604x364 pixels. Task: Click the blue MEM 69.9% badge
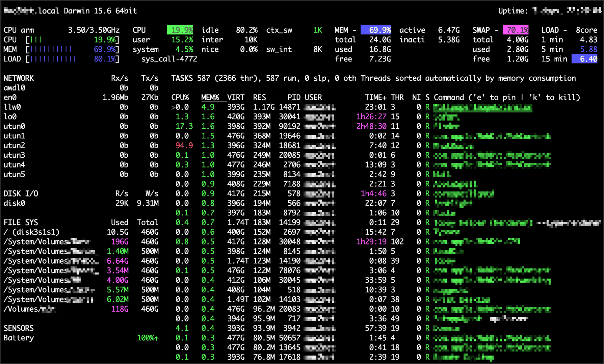[376, 30]
